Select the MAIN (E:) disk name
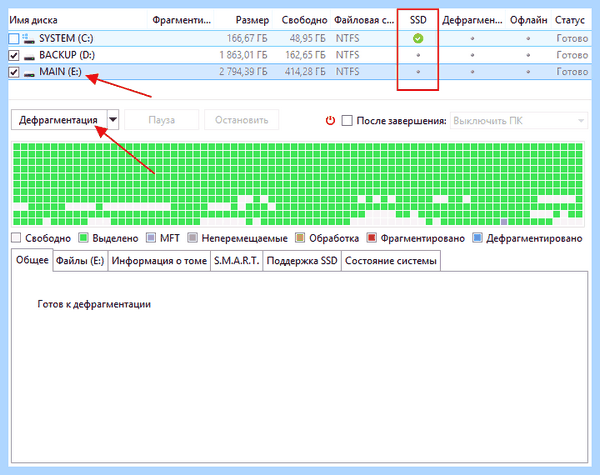600x475 pixels. point(60,72)
